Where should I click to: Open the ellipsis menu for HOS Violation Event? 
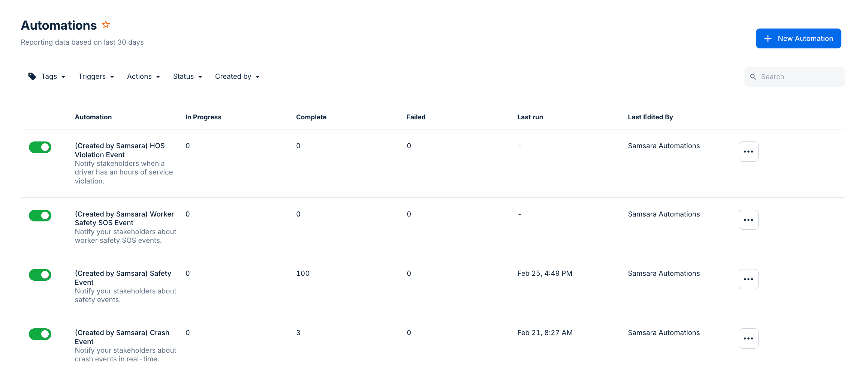748,151
